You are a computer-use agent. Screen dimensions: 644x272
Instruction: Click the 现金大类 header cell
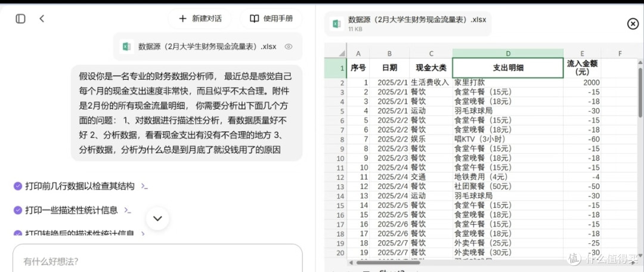click(431, 68)
